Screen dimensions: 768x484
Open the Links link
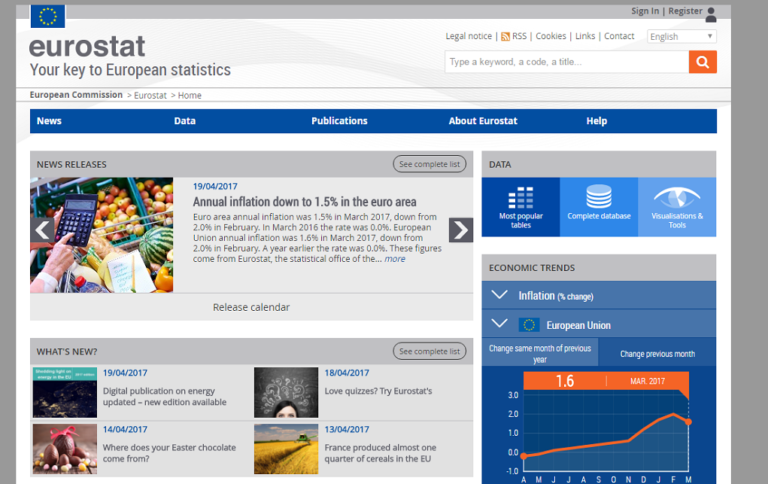[x=585, y=36]
